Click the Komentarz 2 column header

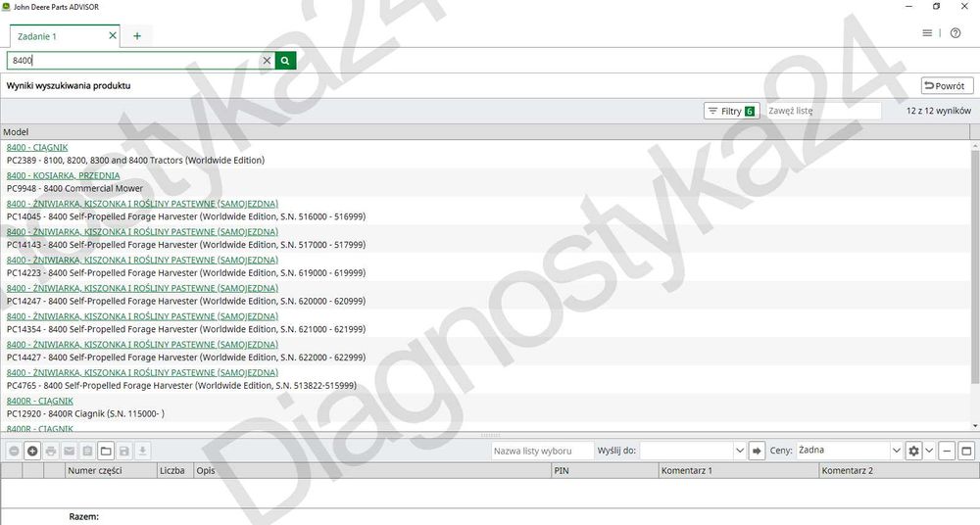click(899, 470)
